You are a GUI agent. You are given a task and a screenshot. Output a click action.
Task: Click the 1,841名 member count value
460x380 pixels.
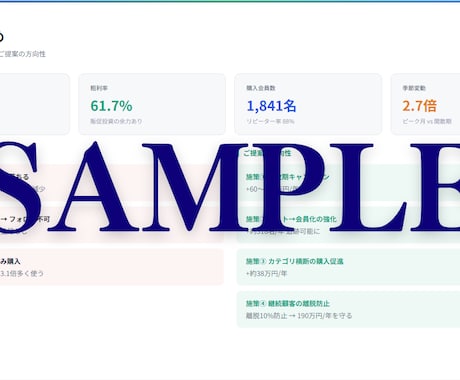271,106
